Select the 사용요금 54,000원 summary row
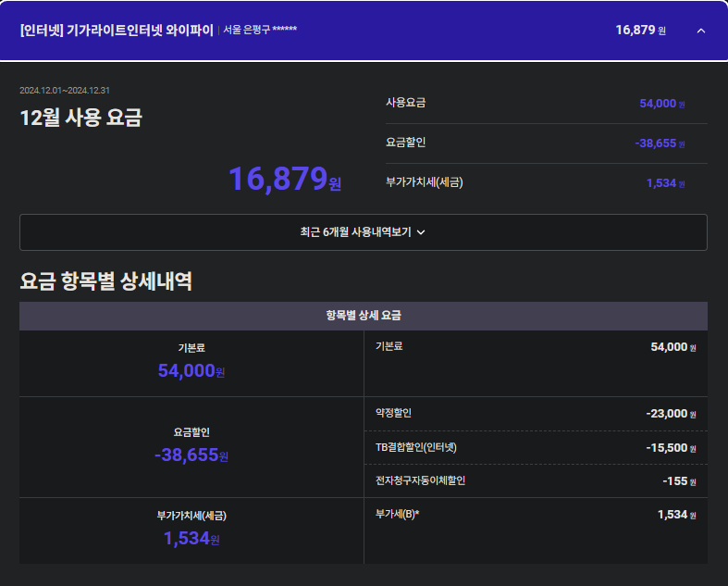Viewport: 728px width, 586px height. click(546, 103)
